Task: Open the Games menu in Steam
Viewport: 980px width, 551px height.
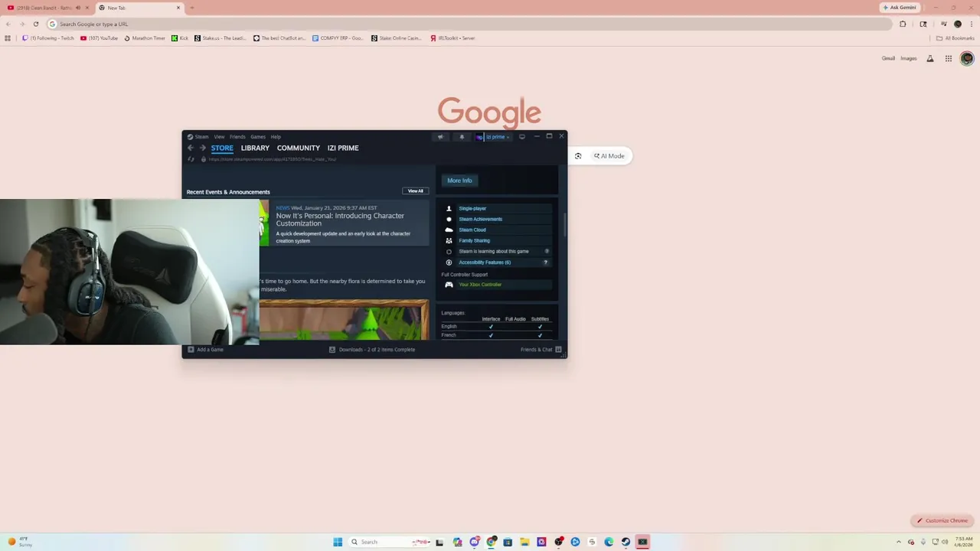Action: point(258,137)
